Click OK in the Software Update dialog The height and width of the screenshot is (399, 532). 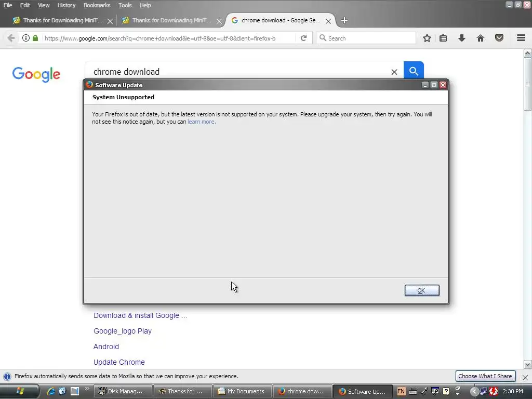click(x=422, y=290)
